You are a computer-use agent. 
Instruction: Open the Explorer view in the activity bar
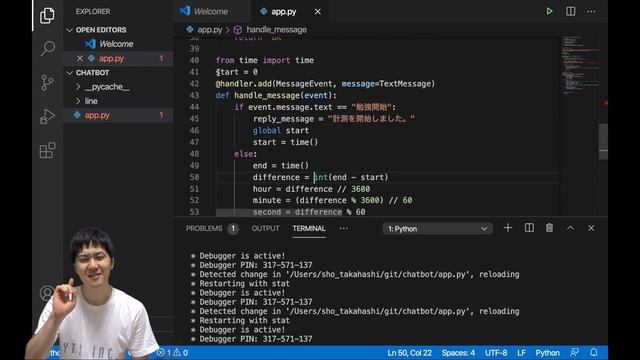47,16
